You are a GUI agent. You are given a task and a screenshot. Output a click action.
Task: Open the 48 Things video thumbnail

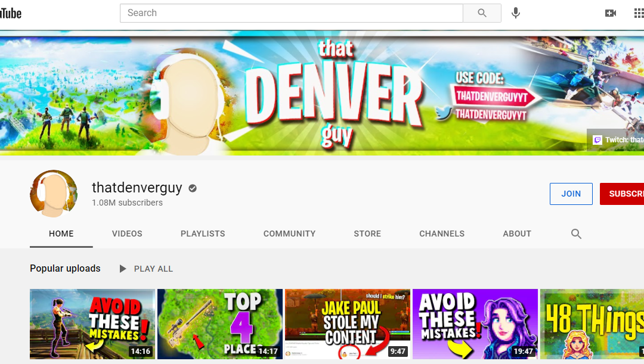point(592,324)
